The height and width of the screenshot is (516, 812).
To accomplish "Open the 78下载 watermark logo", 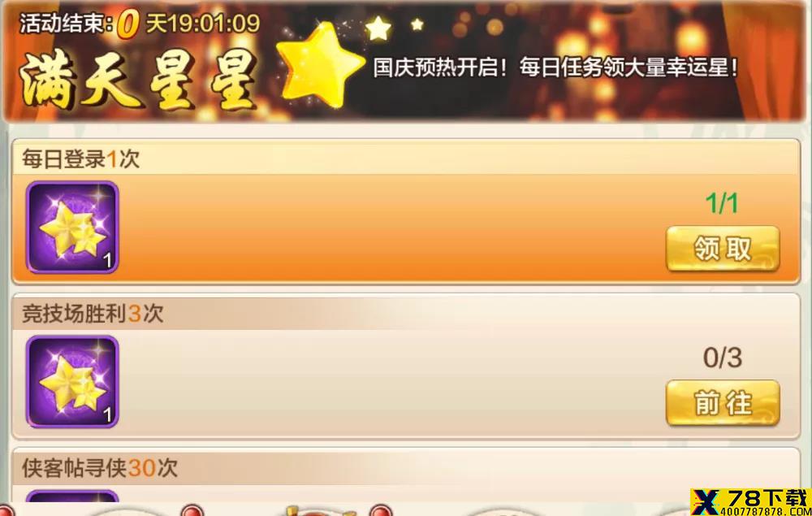I will pos(751,502).
